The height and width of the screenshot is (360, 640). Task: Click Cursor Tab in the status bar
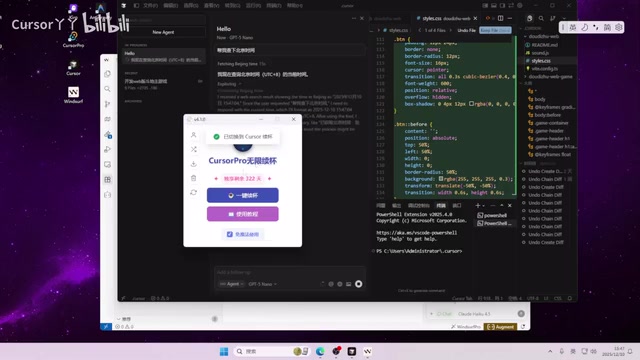pyautogui.click(x=462, y=298)
